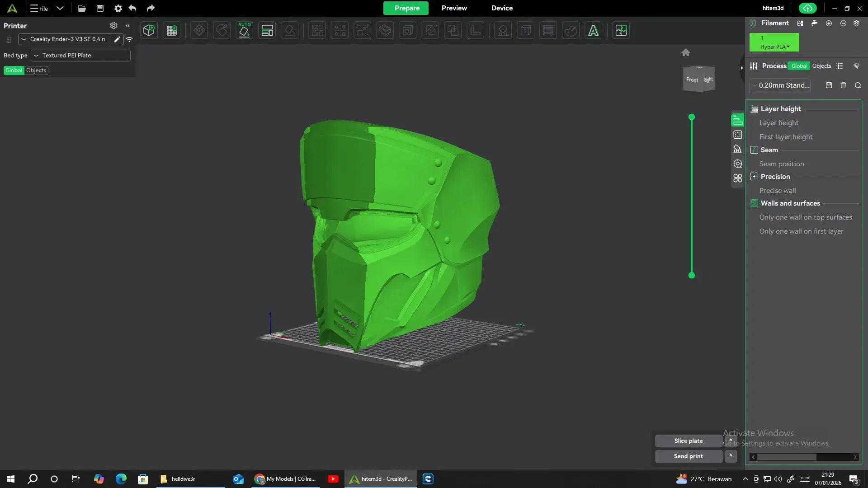Open the Hyper PLA filament dropdown
Image resolution: width=868 pixels, height=488 pixels.
click(x=774, y=42)
